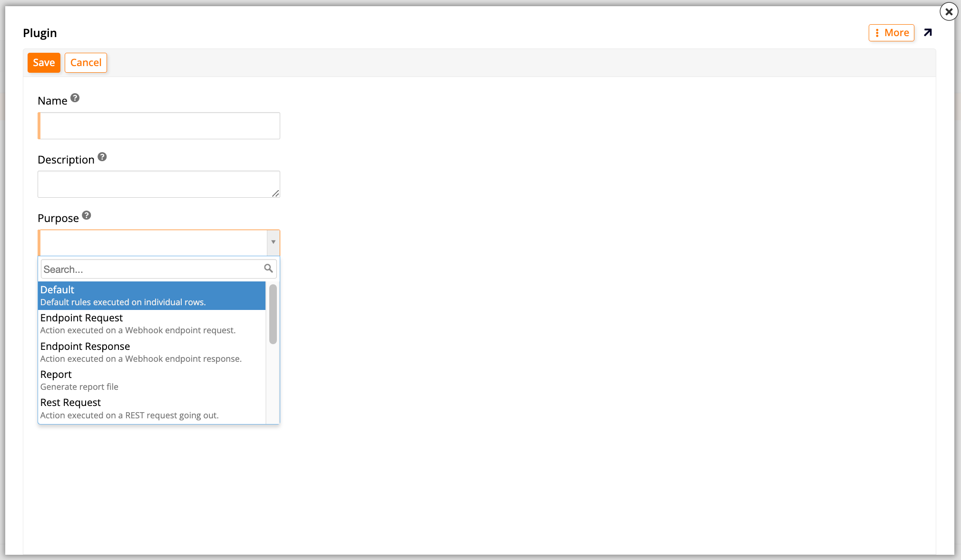Click the Description help icon
The width and height of the screenshot is (961, 560).
coord(103,156)
